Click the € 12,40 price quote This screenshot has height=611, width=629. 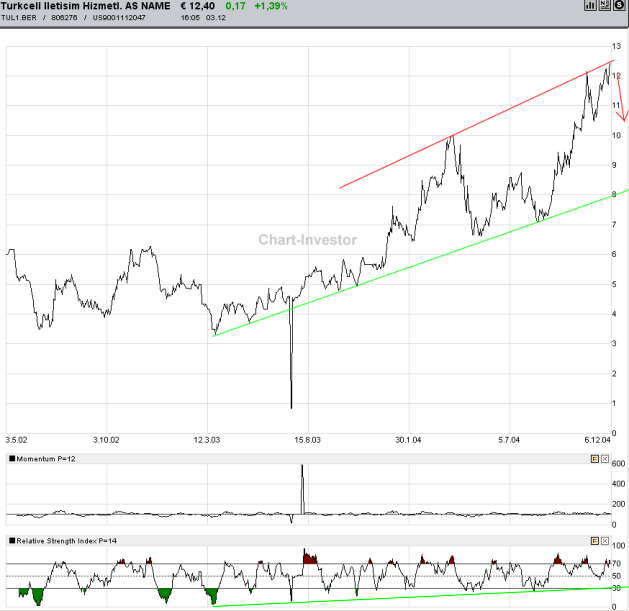(198, 6)
